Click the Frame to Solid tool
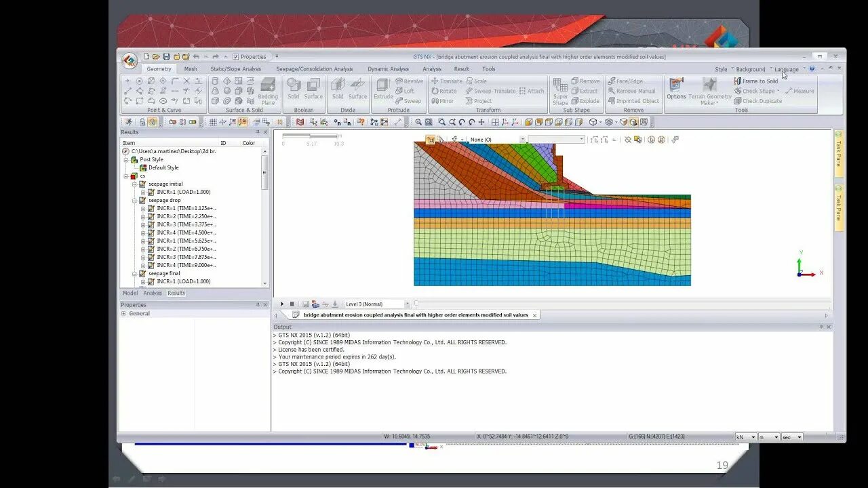Viewport: 868px width, 488px height. pyautogui.click(x=756, y=81)
